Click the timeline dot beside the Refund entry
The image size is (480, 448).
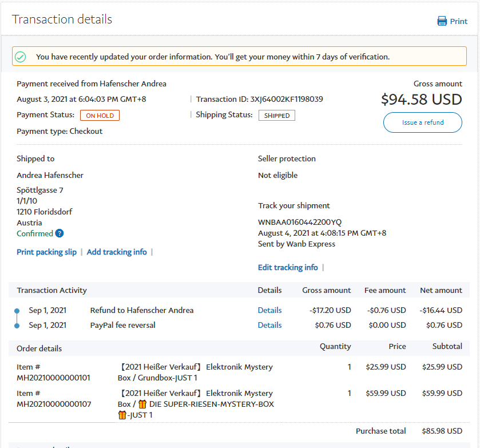17,311
